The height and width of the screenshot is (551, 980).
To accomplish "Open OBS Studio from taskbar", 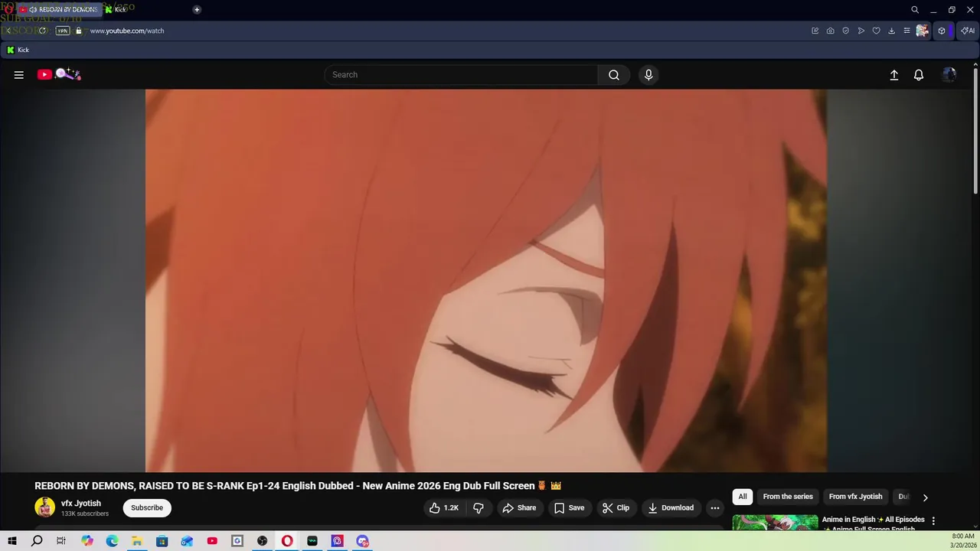I will point(263,541).
